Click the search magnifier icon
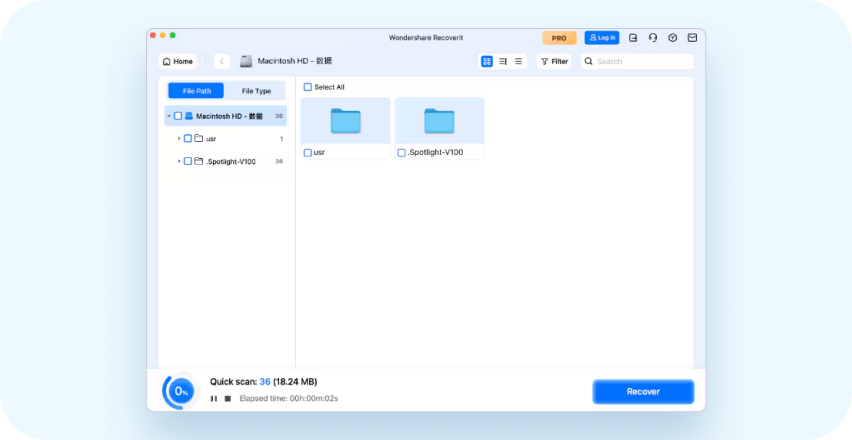The width and height of the screenshot is (852, 440). (x=588, y=61)
